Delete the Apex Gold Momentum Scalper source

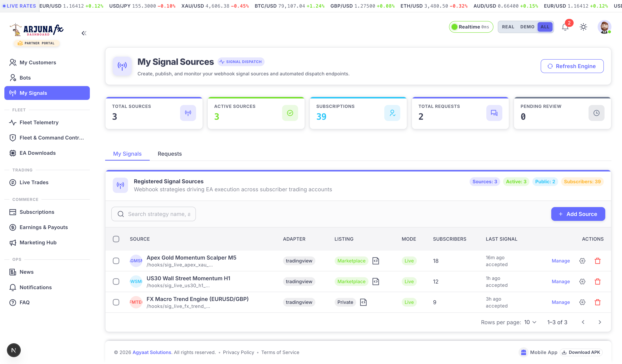click(x=598, y=261)
